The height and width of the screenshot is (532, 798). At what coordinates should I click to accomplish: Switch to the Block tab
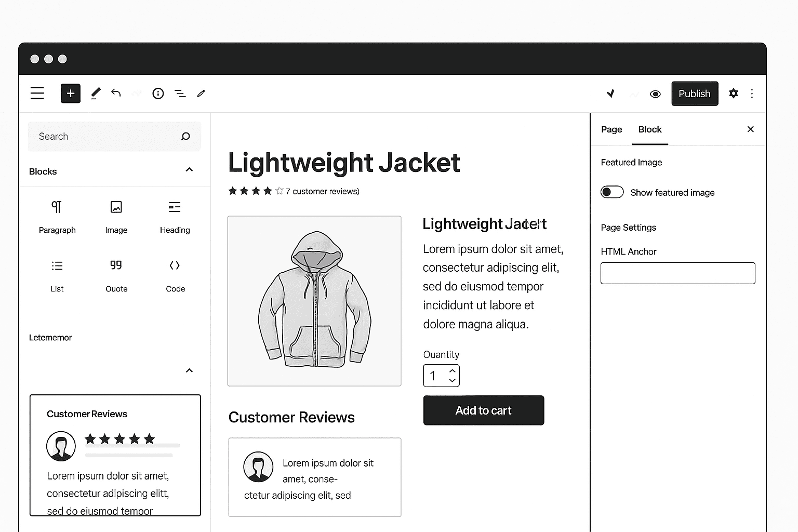[x=649, y=129]
